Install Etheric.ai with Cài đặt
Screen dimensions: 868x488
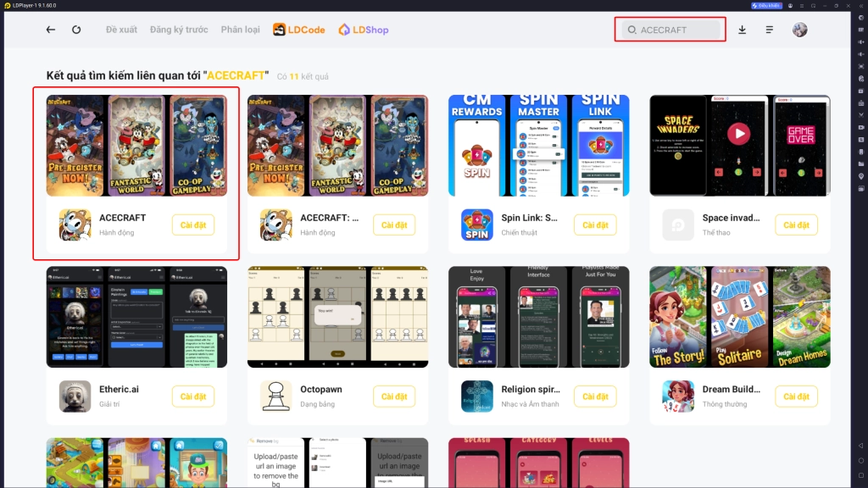[193, 396]
